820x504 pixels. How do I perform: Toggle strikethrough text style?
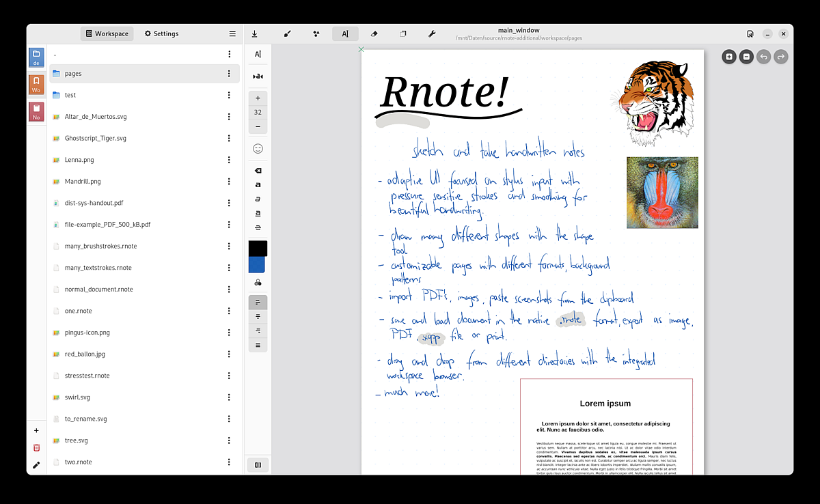coord(258,227)
